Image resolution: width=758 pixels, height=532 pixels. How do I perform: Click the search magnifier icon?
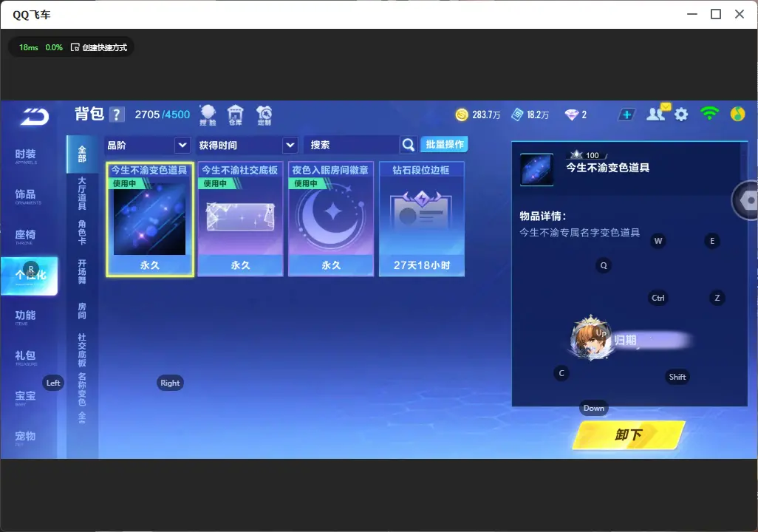tap(409, 145)
